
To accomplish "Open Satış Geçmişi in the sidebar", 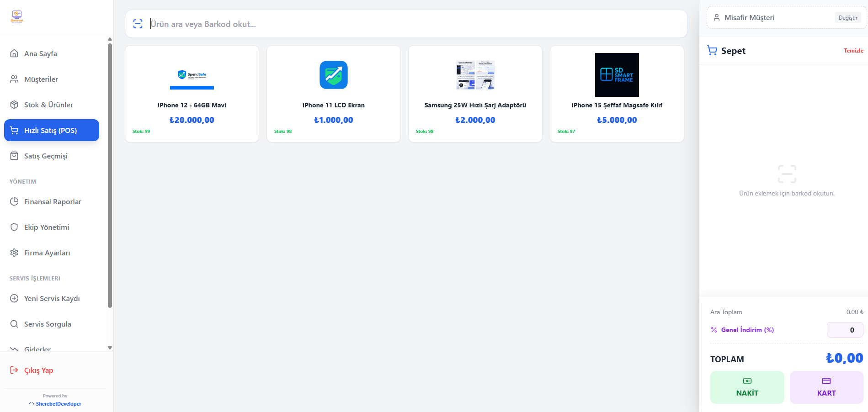I will click(46, 156).
